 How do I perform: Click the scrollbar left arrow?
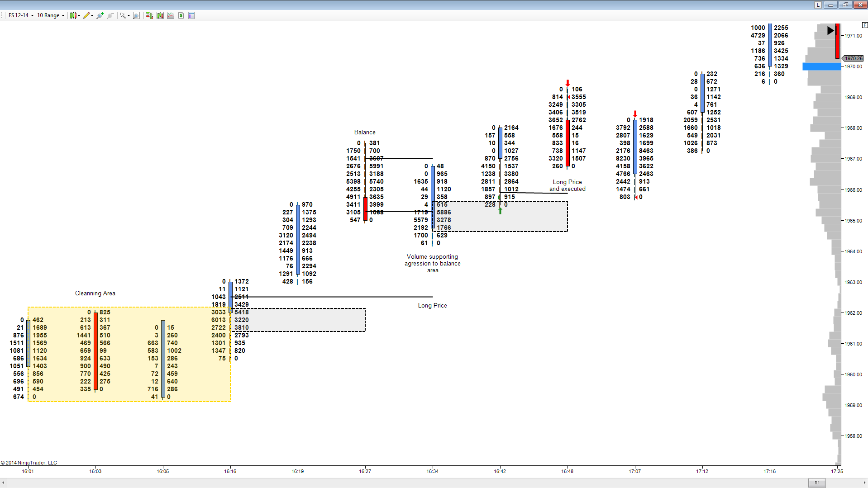click(3, 483)
